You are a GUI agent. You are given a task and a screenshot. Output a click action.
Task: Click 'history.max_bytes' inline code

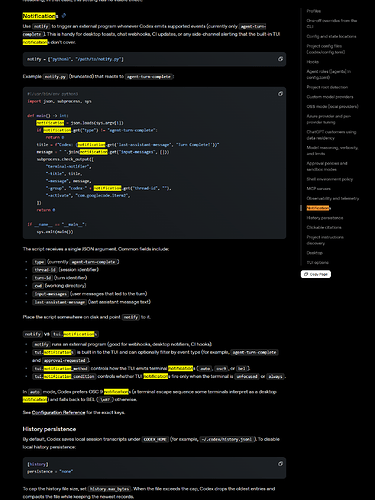109,489
